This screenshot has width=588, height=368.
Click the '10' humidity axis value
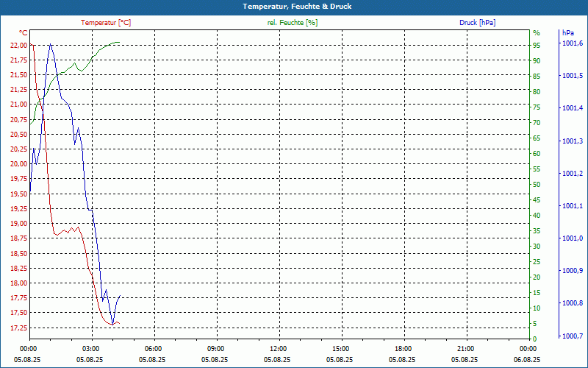(537, 308)
